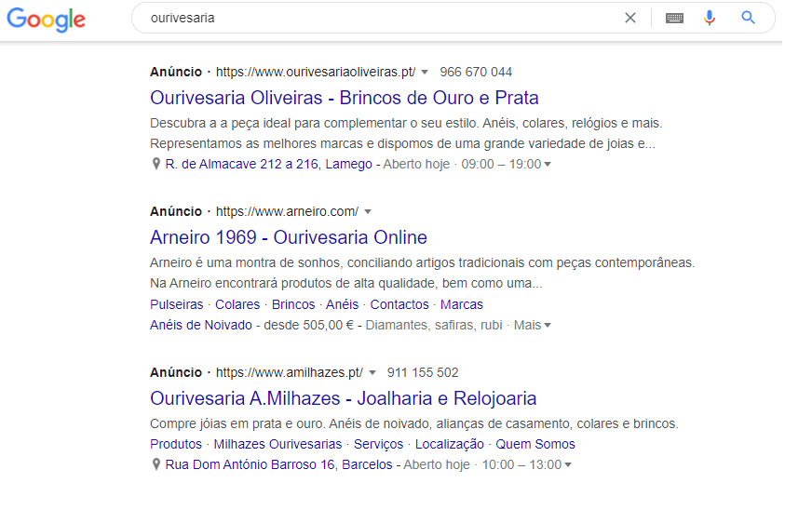The image size is (812, 510).
Task: Open the Anéis sitelink
Action: 343,304
